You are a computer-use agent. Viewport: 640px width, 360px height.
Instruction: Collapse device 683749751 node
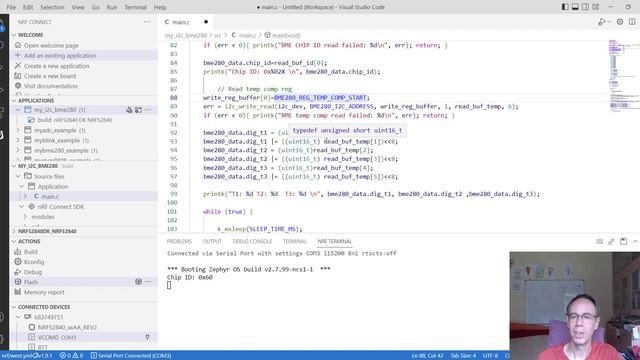[x=18, y=317]
